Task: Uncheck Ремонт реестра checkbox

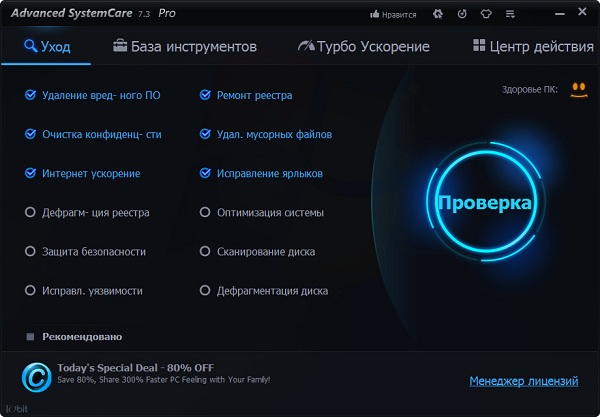Action: 205,95
